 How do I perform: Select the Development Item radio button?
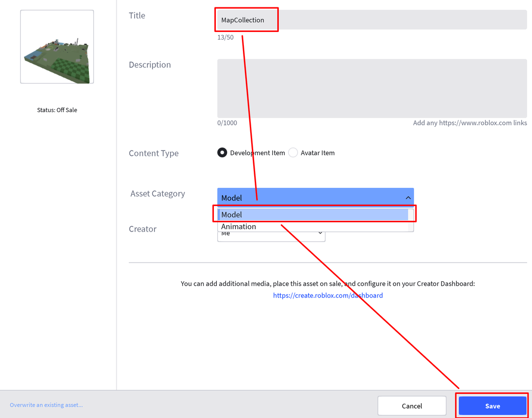pos(222,152)
